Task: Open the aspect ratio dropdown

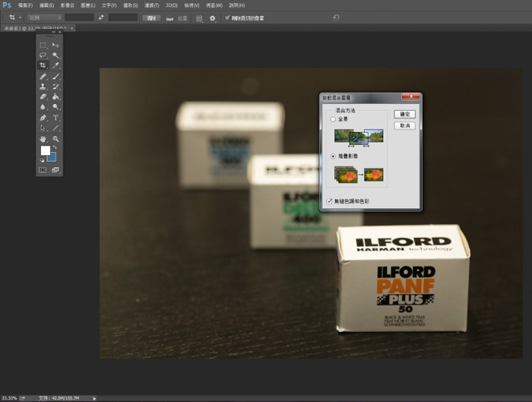Action: pyautogui.click(x=44, y=17)
